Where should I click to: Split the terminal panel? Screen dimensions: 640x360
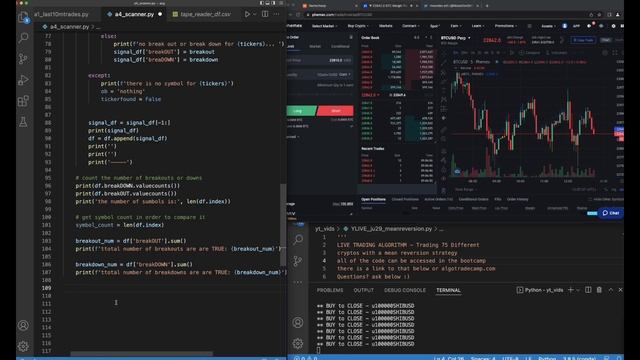588,290
